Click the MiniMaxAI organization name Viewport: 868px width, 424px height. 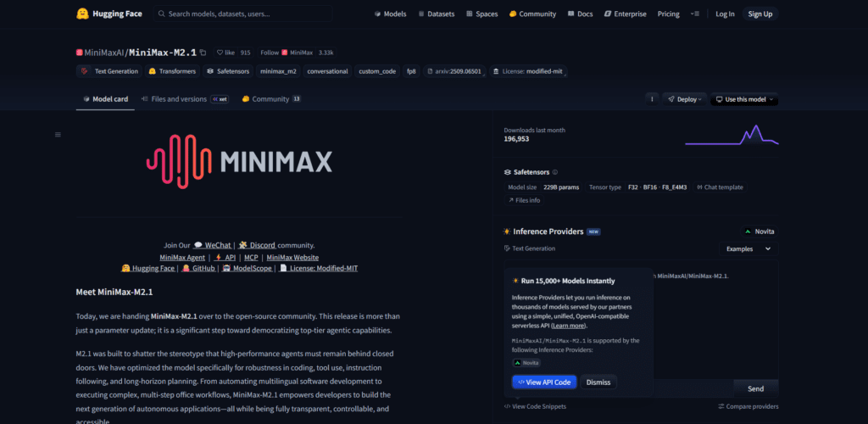pos(104,53)
